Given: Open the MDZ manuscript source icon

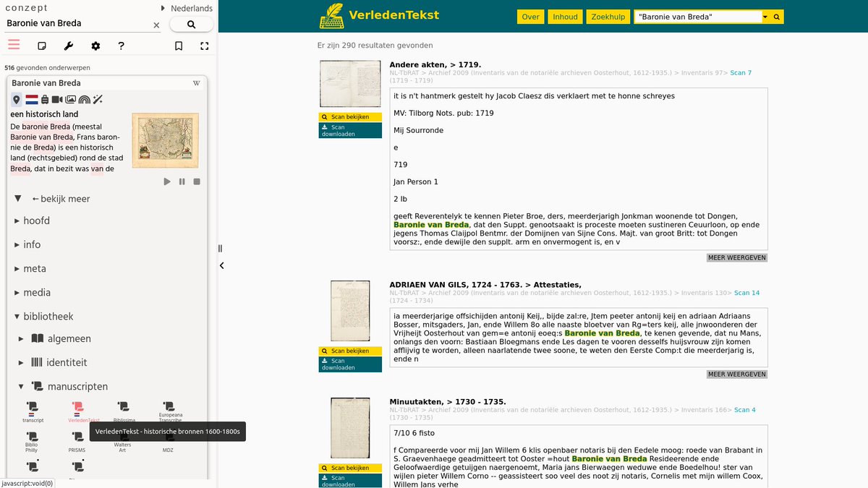Looking at the screenshot, I should point(169,441).
